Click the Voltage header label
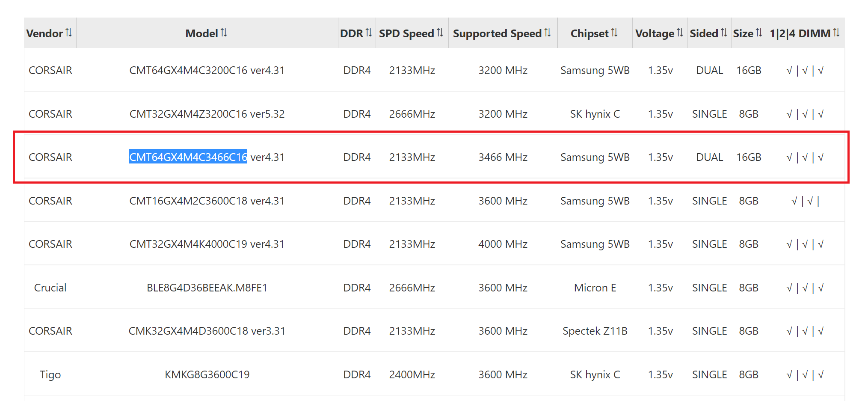 655,33
